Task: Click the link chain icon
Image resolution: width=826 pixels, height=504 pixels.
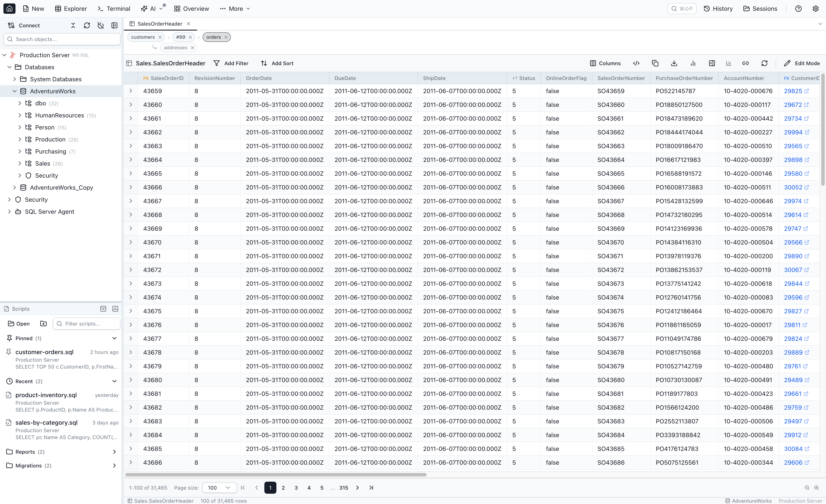Action: tap(746, 63)
